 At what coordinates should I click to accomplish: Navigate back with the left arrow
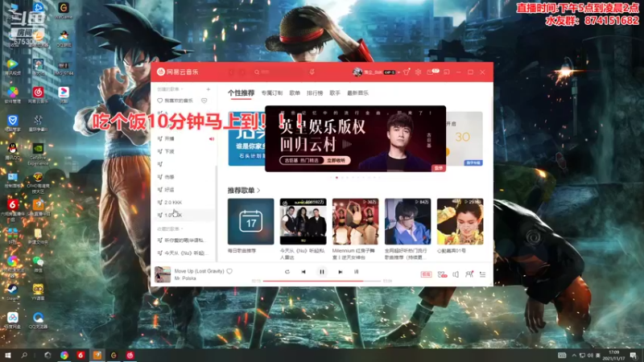click(x=231, y=72)
